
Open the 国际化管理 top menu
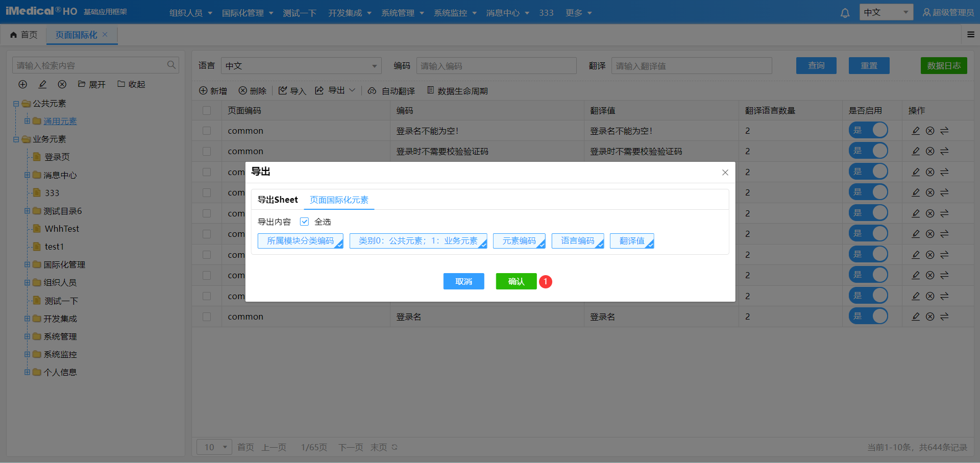248,13
